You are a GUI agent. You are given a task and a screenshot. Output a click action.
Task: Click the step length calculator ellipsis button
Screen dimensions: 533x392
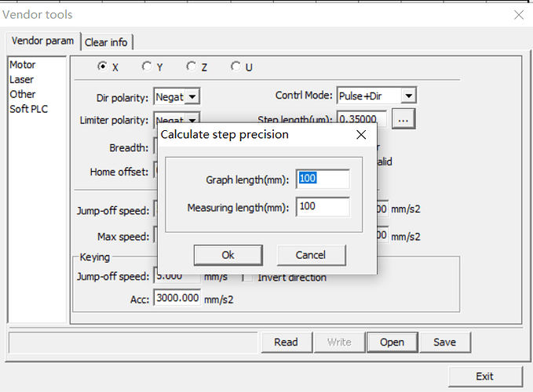click(x=403, y=119)
